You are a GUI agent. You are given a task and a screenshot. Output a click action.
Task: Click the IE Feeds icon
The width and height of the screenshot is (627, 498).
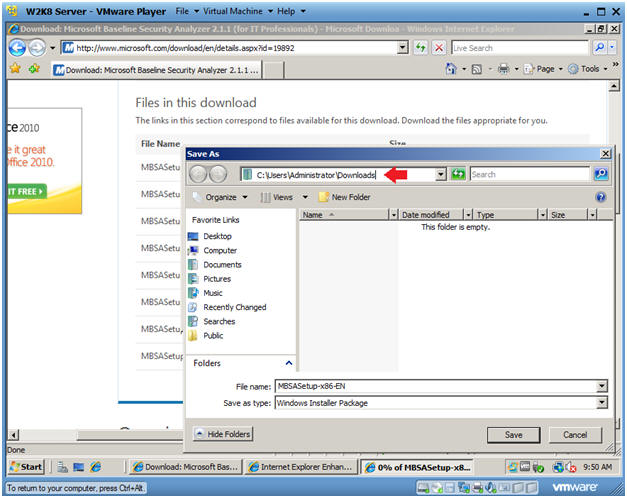[x=476, y=69]
